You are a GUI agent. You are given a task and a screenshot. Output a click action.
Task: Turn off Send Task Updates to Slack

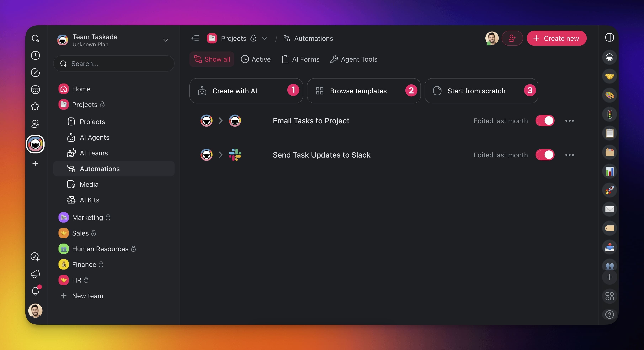pos(545,155)
